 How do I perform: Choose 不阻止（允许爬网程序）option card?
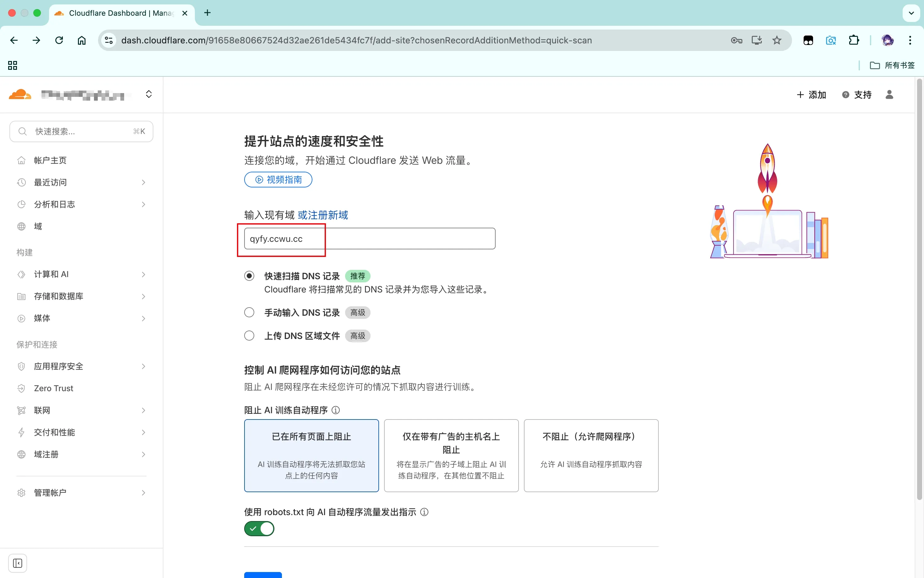click(x=591, y=455)
